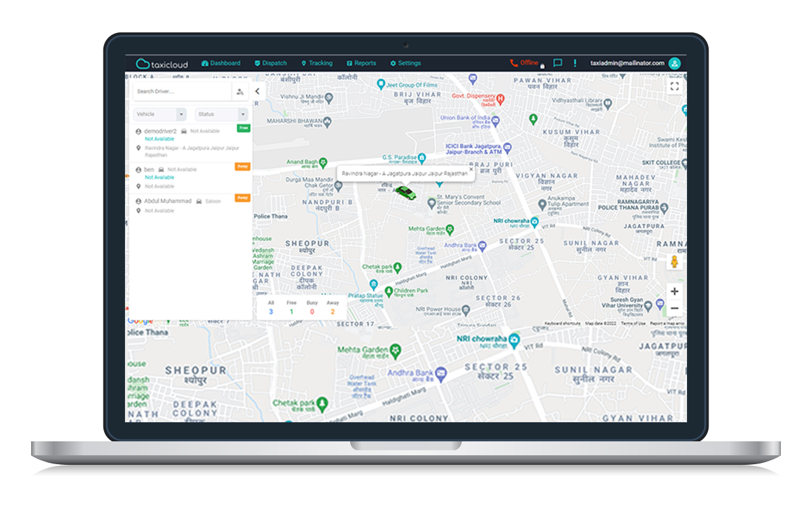Open the Settings menu
Viewport: 812px width, 508px height.
405,63
